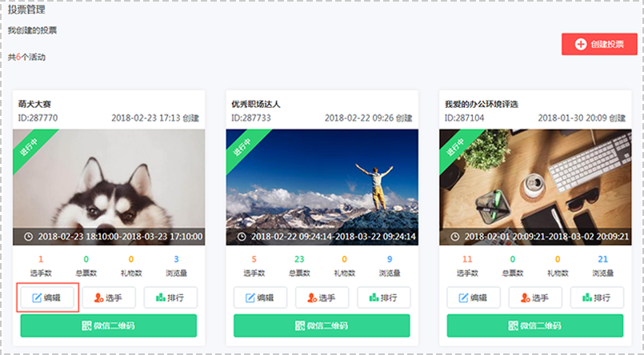The height and width of the screenshot is (355, 644).
Task: Click the 萌犬大赛 vote title
Action: 34,104
